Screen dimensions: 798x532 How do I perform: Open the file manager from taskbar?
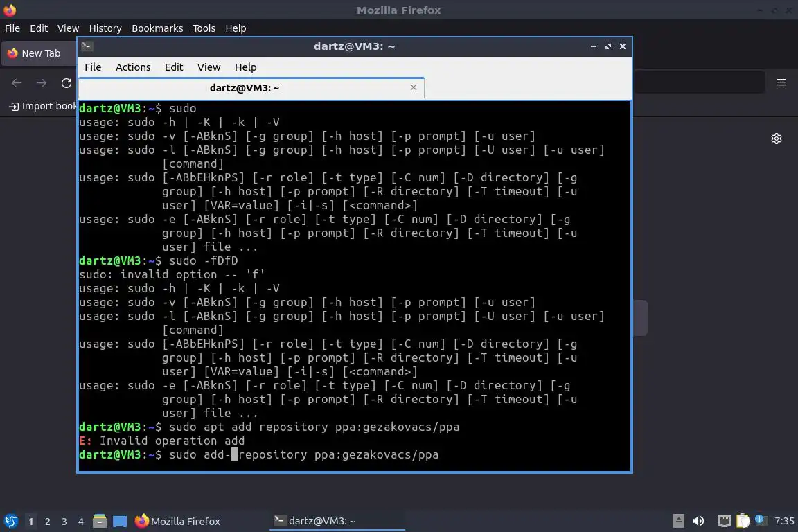tap(100, 522)
